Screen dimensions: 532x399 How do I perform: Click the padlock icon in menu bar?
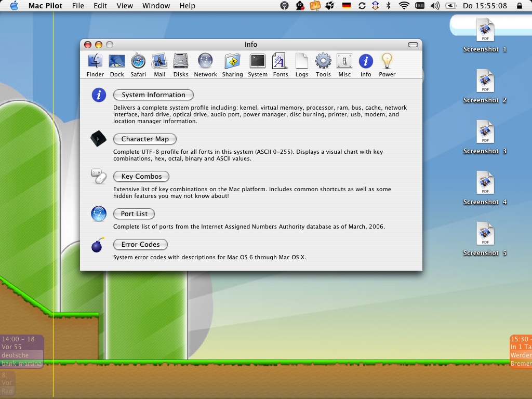pos(520,6)
